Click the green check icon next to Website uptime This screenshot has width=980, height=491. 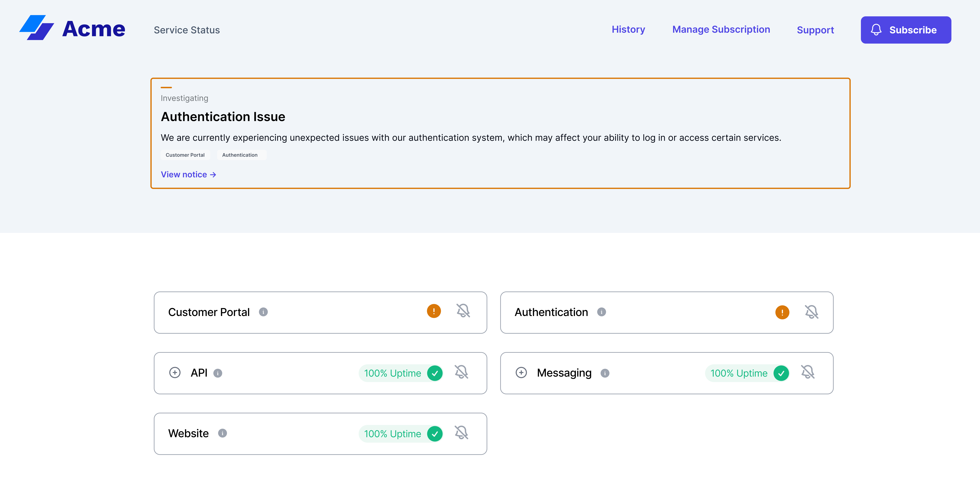[435, 433]
